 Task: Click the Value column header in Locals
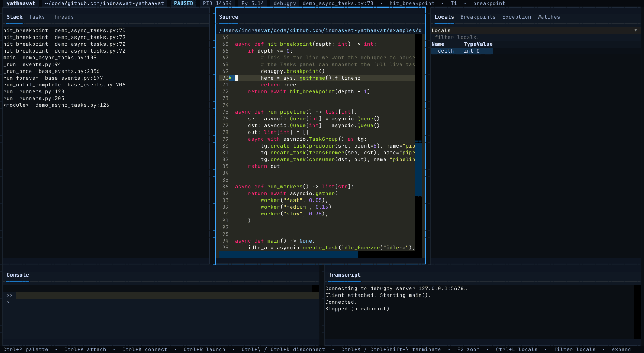[x=485, y=44]
